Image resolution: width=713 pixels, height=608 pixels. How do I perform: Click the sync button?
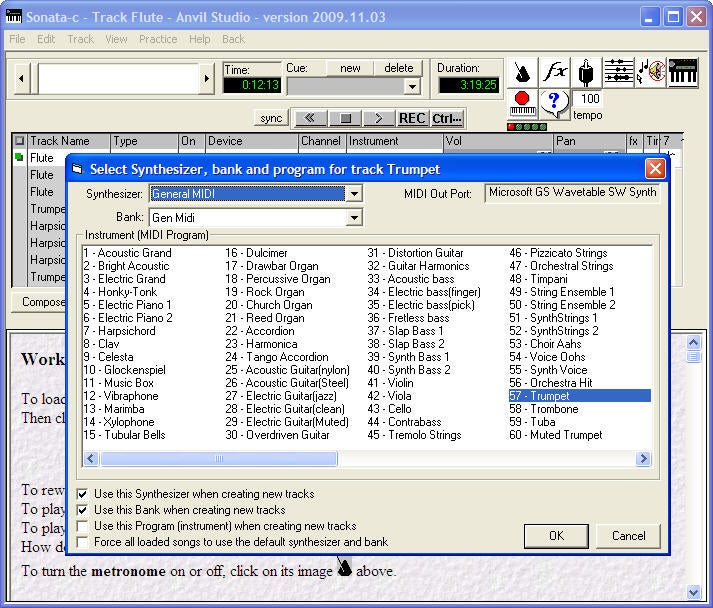(x=271, y=119)
